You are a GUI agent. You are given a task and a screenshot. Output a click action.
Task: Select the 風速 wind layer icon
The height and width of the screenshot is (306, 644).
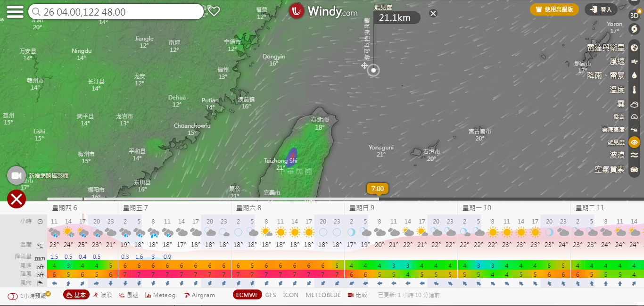click(x=634, y=61)
